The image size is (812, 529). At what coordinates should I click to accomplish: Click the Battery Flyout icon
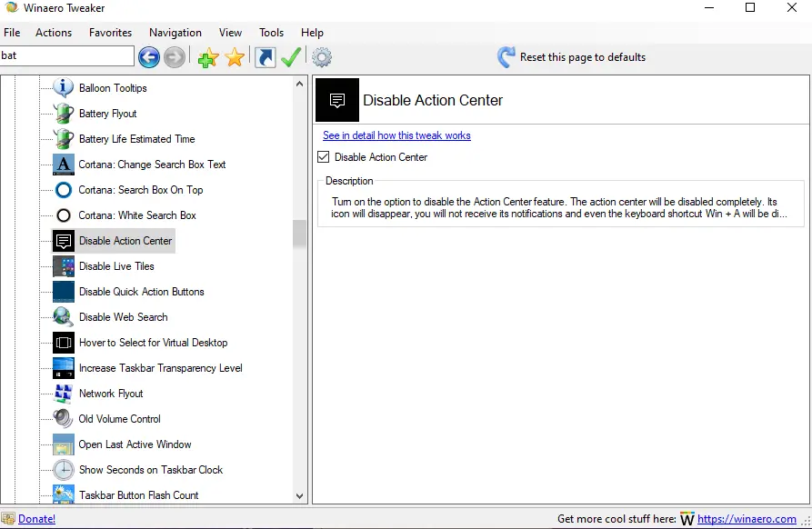pos(63,114)
